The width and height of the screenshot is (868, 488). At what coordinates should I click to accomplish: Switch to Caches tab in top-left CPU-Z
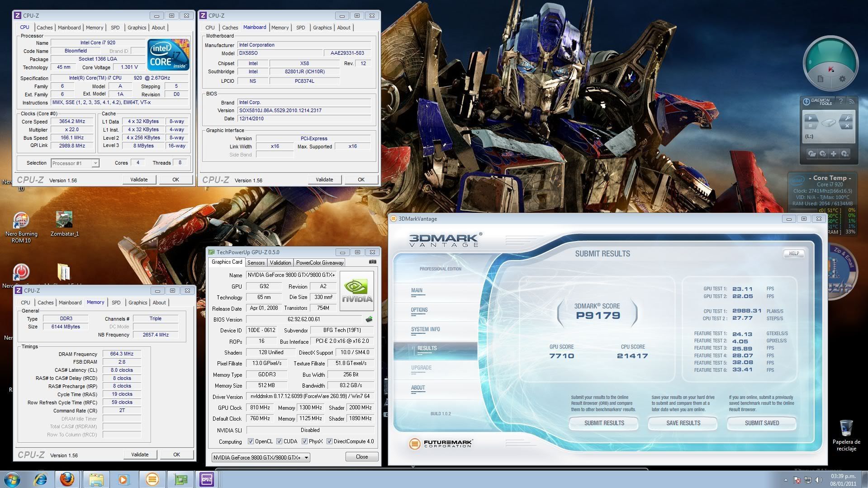(x=44, y=28)
